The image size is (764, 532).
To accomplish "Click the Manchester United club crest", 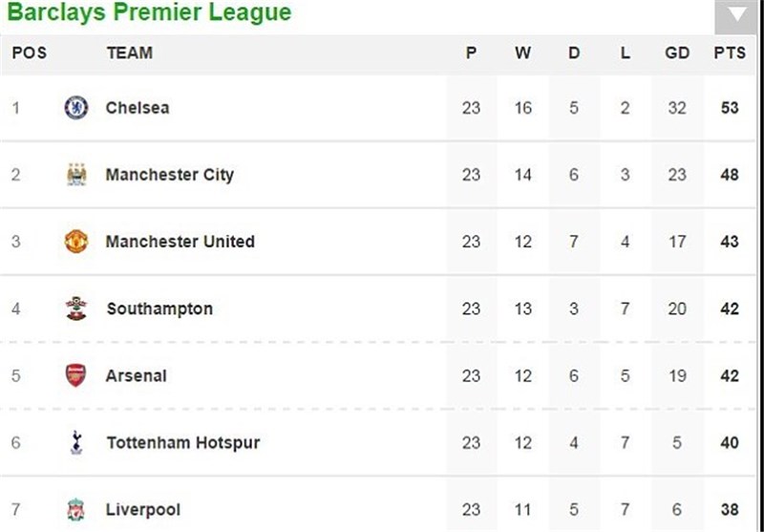I will (76, 242).
